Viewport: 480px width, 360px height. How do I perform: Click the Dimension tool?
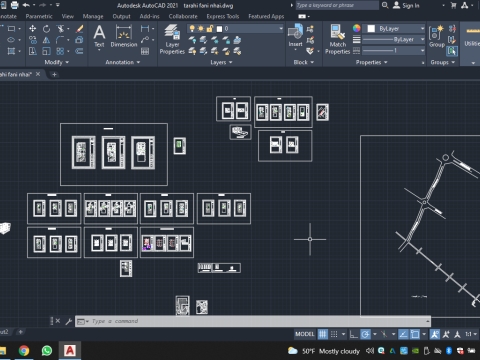[124, 36]
